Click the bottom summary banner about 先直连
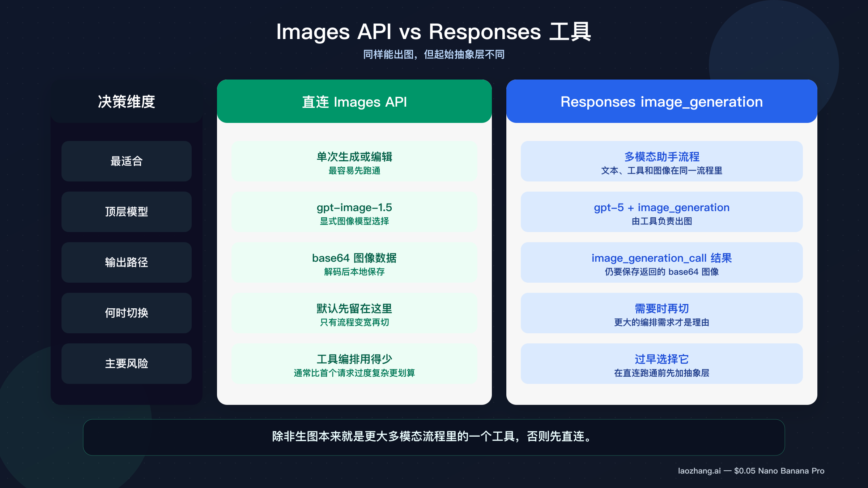Screen dimensions: 868x488 point(433,437)
